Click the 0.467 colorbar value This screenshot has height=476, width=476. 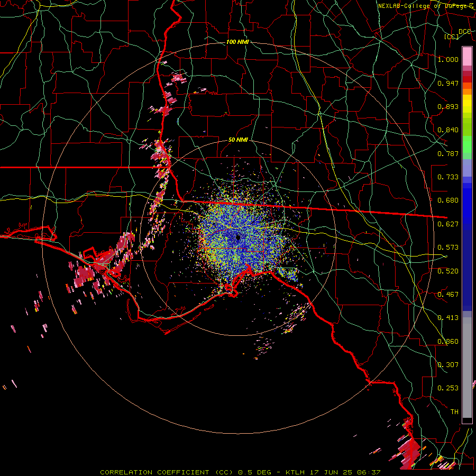coord(448,295)
